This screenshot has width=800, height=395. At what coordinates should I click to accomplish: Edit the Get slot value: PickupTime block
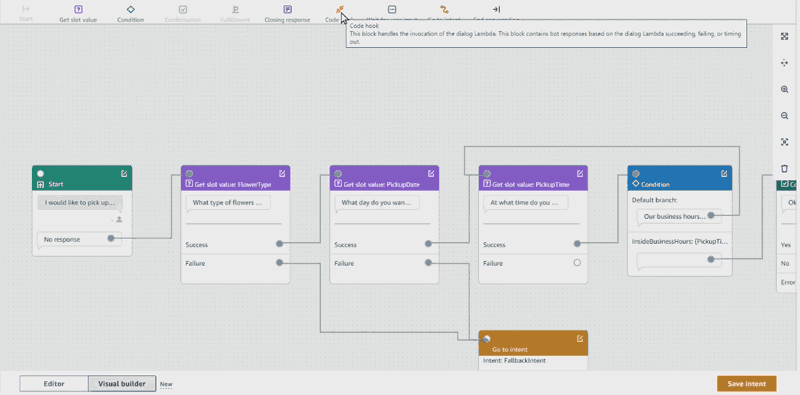click(x=580, y=174)
